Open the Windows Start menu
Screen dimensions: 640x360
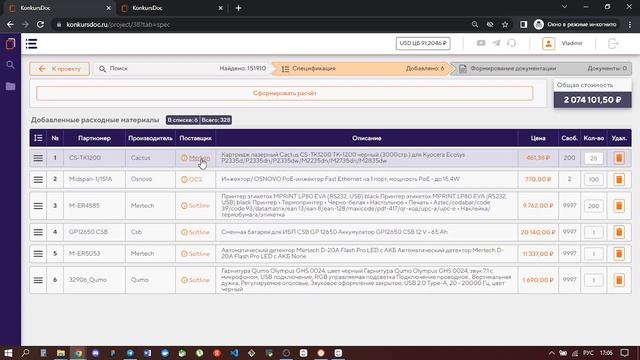pyautogui.click(x=8, y=353)
